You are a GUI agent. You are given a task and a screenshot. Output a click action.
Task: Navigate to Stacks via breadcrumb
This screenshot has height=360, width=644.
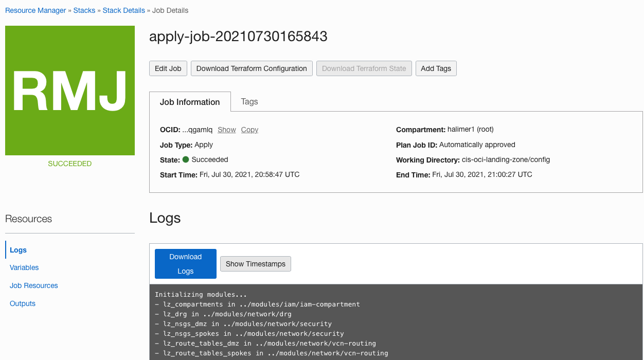pos(84,10)
